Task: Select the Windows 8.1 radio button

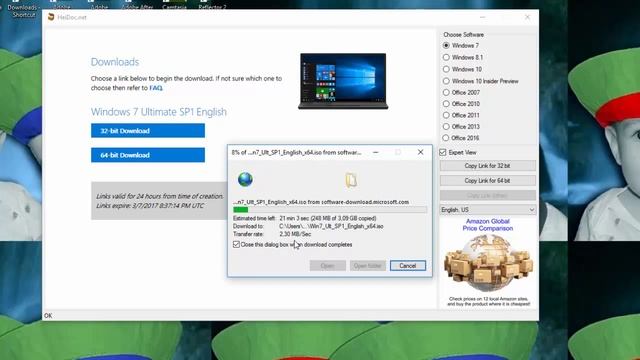Action: coord(446,57)
